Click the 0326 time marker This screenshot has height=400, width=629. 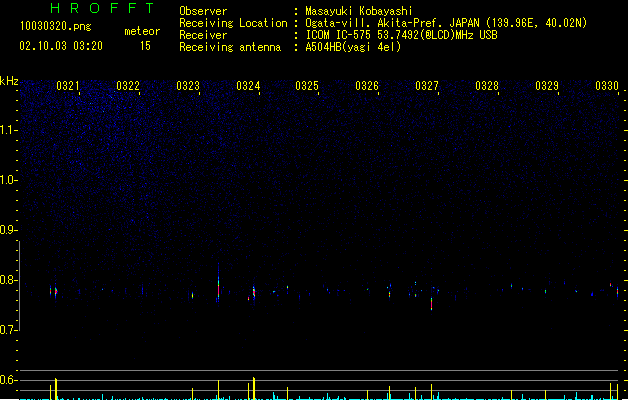pyautogui.click(x=367, y=86)
